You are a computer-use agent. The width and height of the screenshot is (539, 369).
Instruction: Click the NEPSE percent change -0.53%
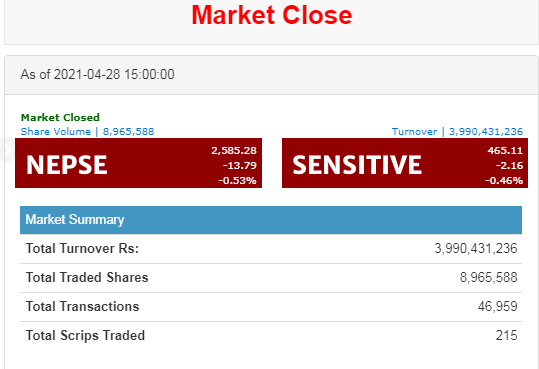click(238, 181)
